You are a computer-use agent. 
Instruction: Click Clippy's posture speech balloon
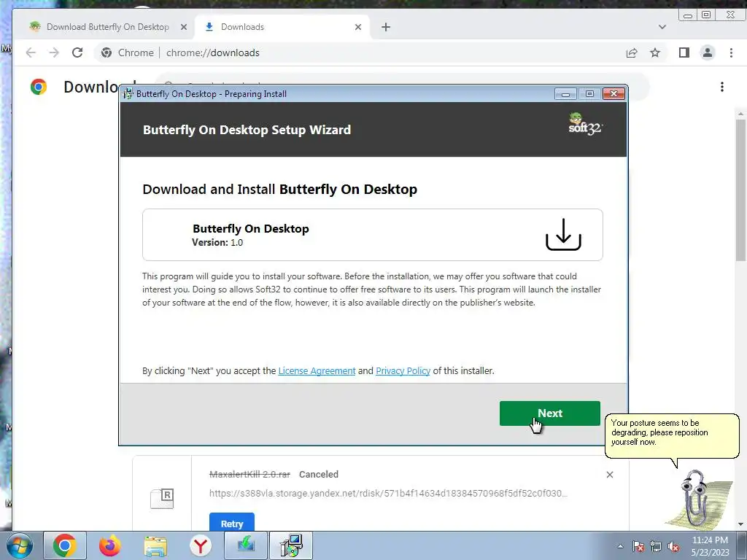tap(672, 435)
